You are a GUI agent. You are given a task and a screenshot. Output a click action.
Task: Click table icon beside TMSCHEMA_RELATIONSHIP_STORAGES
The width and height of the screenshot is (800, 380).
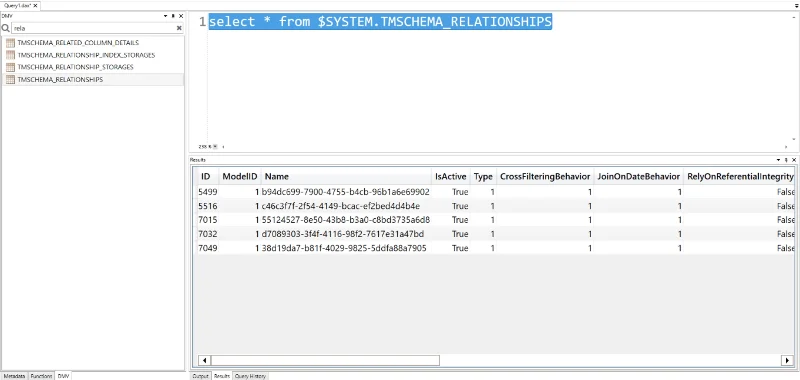10,67
